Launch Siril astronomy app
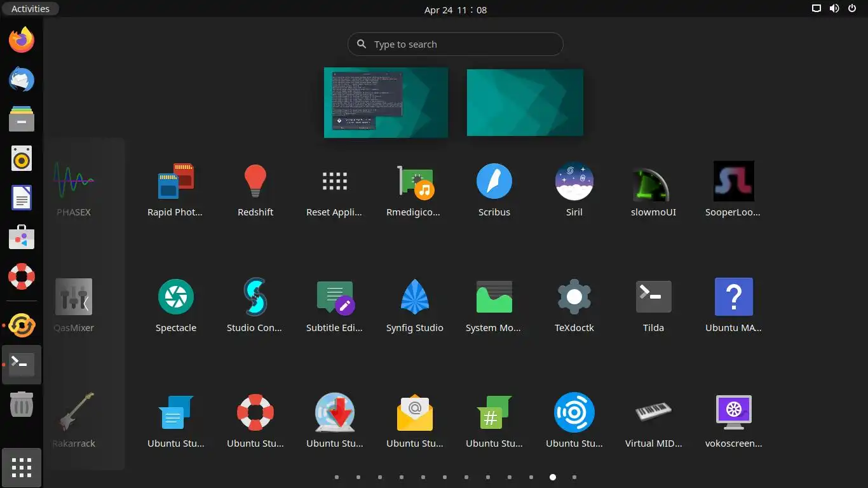Image resolution: width=868 pixels, height=488 pixels. tap(574, 189)
